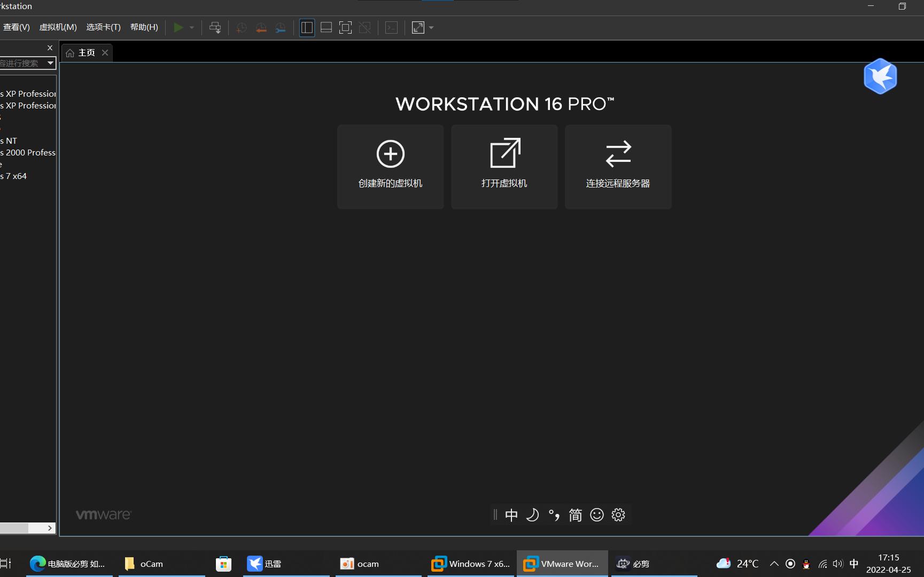
Task: Open the Microsoft Store taskbar icon
Action: point(223,564)
